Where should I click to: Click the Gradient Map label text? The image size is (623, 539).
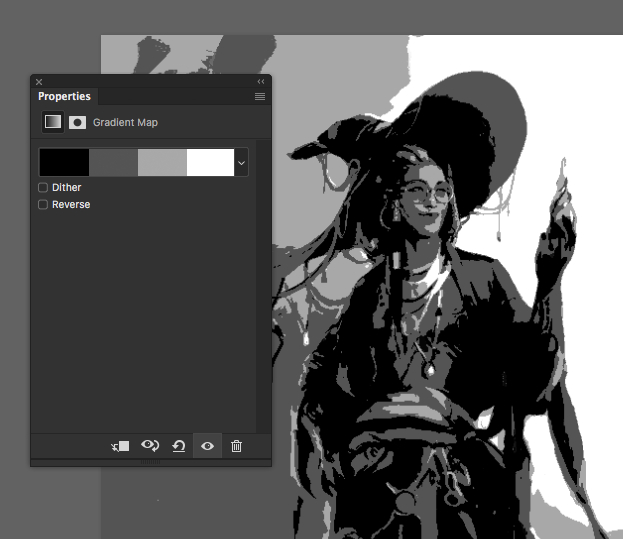click(125, 122)
